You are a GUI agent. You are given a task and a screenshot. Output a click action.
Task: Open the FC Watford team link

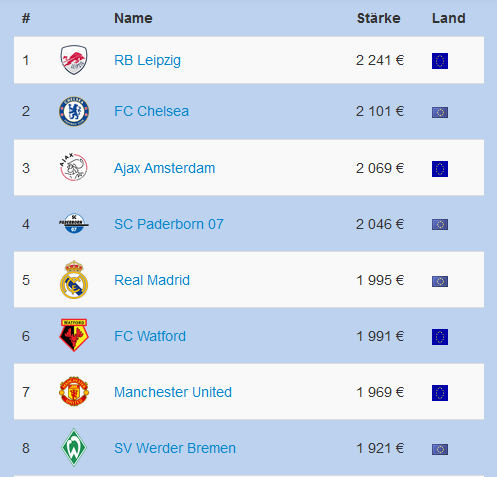(150, 336)
